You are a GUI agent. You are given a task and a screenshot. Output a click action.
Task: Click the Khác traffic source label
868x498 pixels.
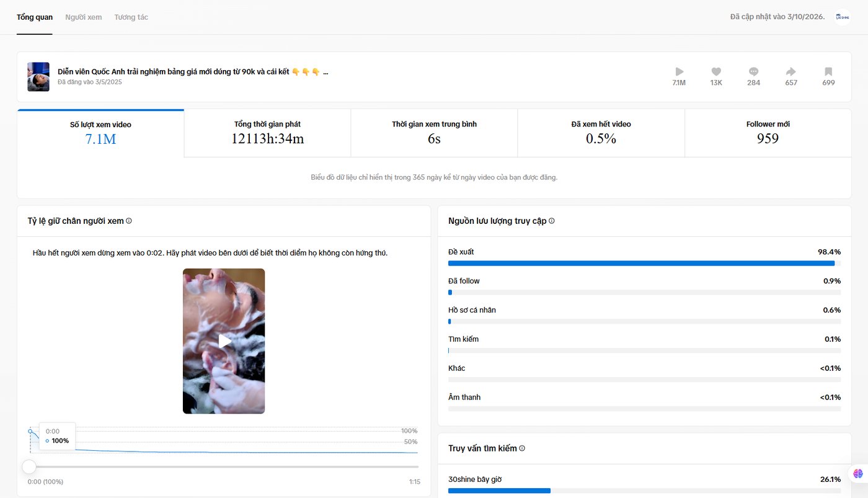click(x=457, y=368)
